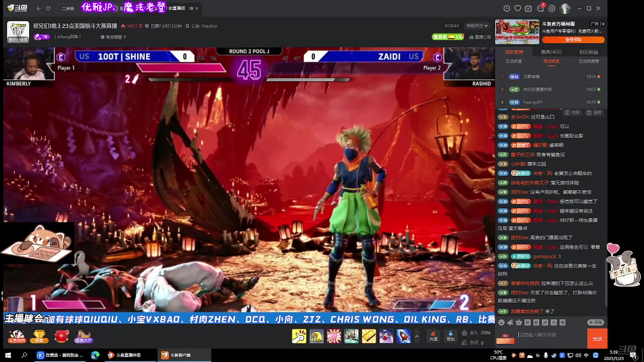Open emoji picker in chat toolbar
This screenshot has height=362, width=644.
pos(502,322)
